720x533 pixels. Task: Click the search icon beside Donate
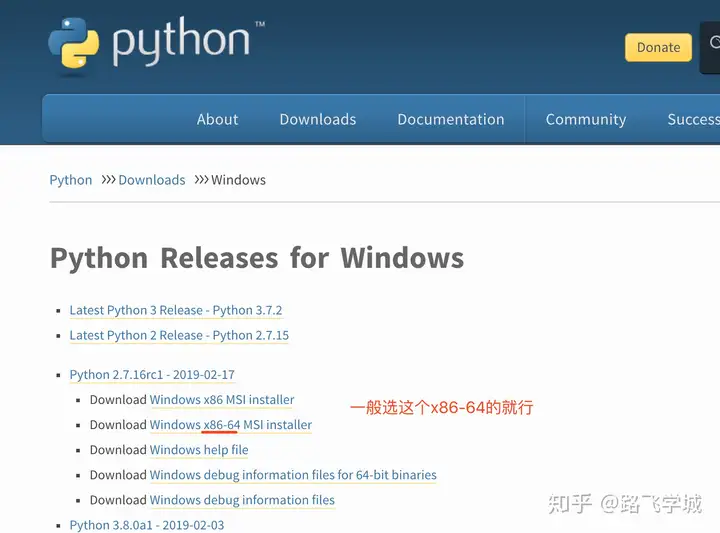(714, 43)
